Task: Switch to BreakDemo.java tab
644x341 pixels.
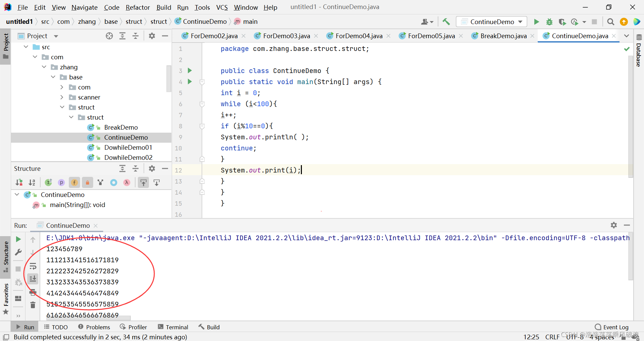Action: coord(503,36)
